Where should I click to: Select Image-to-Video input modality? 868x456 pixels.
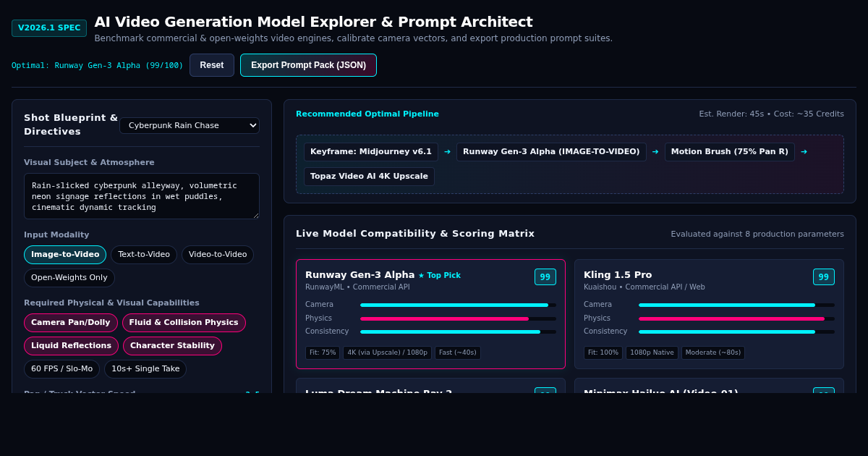click(65, 255)
